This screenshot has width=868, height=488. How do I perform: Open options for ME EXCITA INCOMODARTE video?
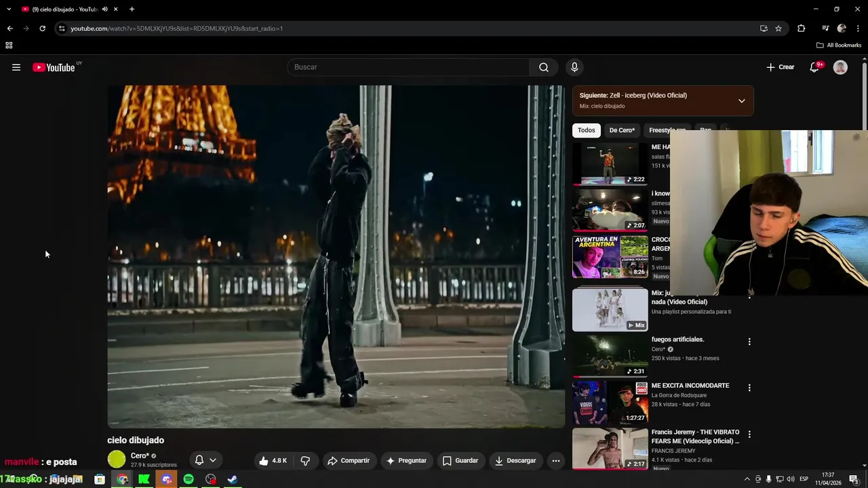click(x=749, y=388)
